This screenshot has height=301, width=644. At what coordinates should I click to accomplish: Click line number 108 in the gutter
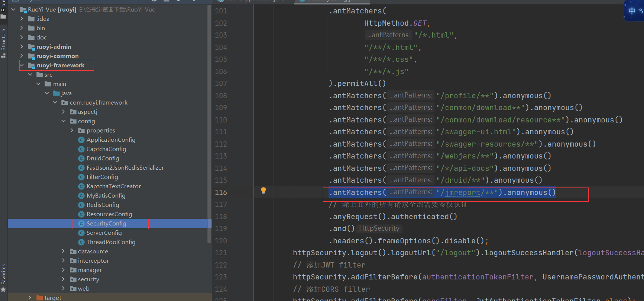221,96
